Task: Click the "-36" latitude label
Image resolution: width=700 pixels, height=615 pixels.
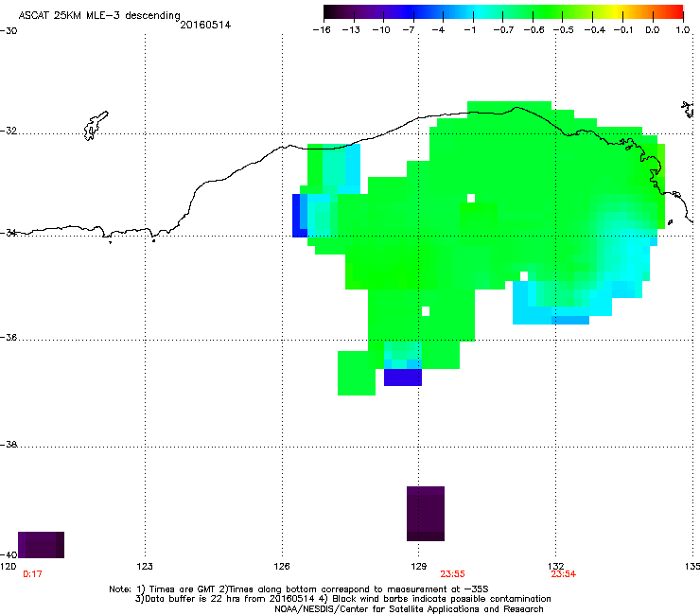Action: pyautogui.click(x=9, y=337)
